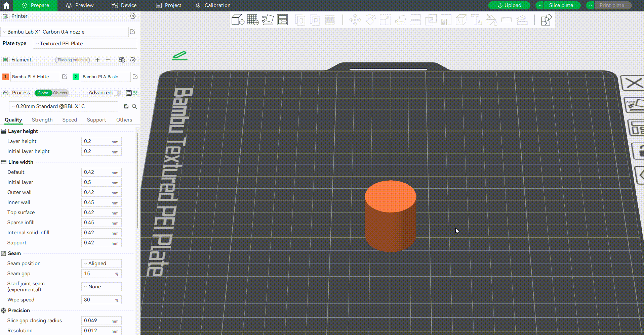Switch to the Device tab
644x335 pixels.
(x=124, y=5)
